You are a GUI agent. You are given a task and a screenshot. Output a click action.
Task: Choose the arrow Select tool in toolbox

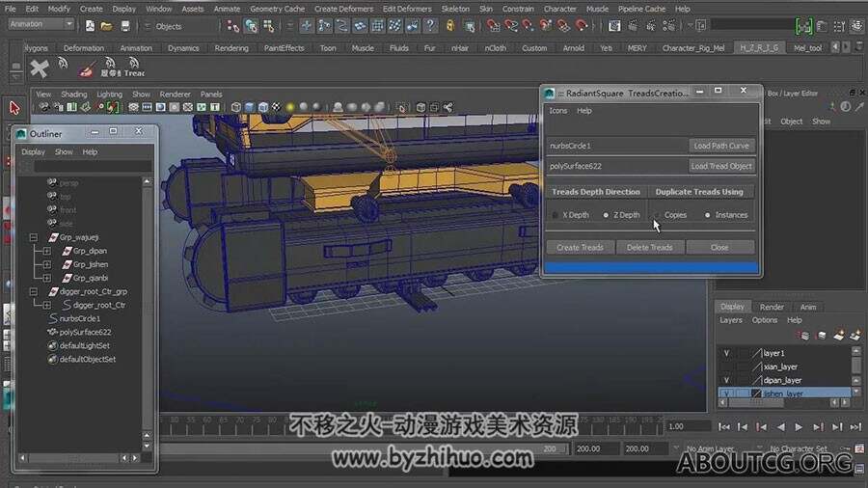14,107
